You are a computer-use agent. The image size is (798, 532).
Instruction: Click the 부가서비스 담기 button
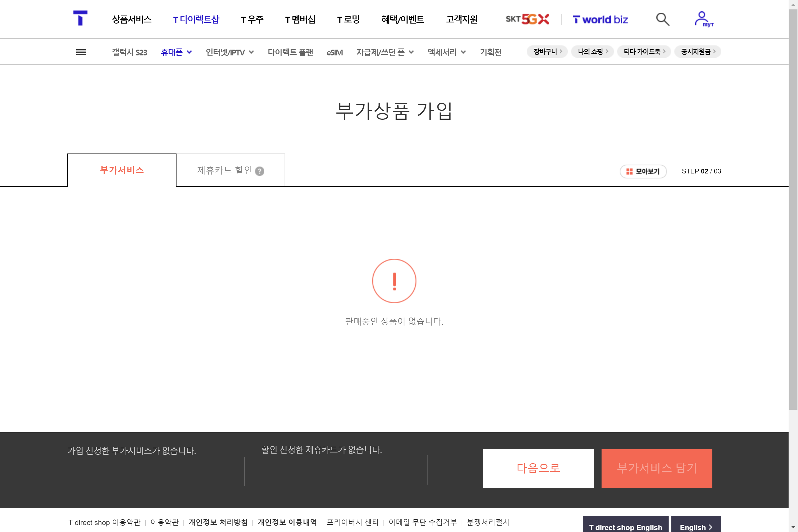pyautogui.click(x=656, y=468)
